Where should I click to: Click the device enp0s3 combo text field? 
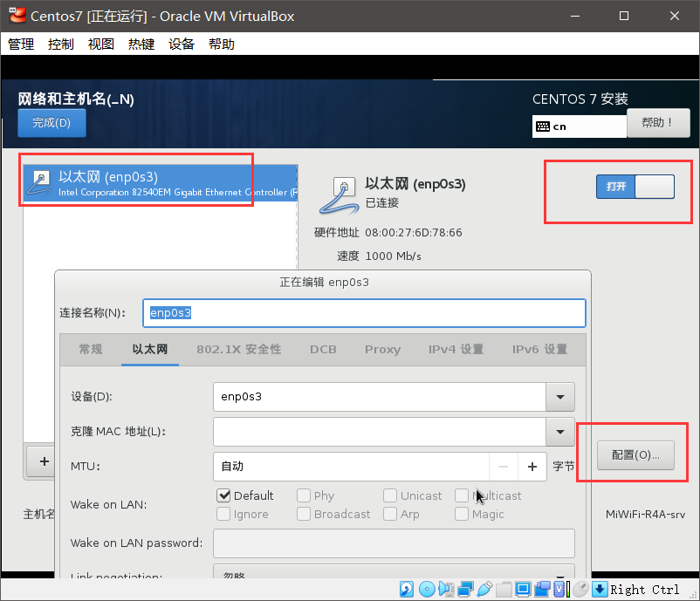[x=380, y=397]
